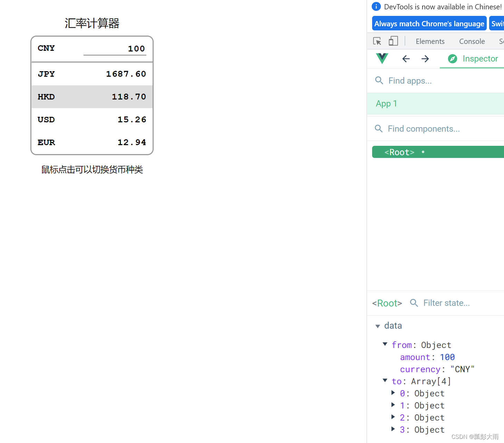Image resolution: width=504 pixels, height=443 pixels.
Task: Switch to the Elements tab
Action: click(x=430, y=41)
